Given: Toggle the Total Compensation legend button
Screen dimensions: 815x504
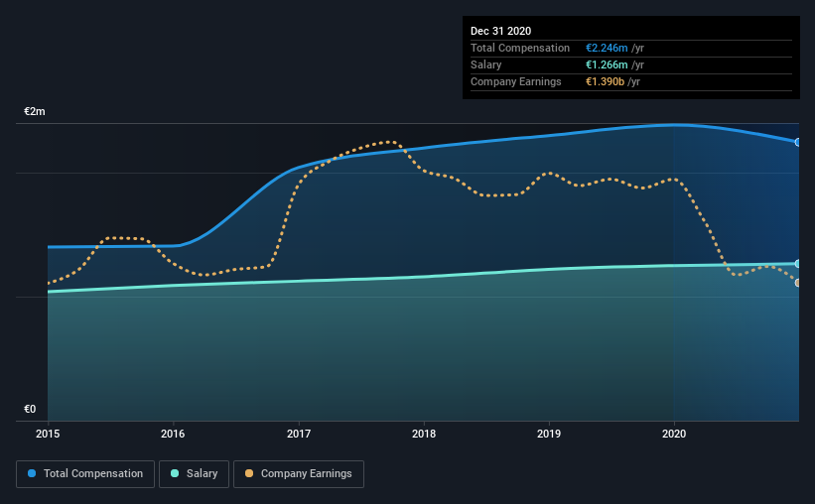Looking at the screenshot, I should pos(85,474).
